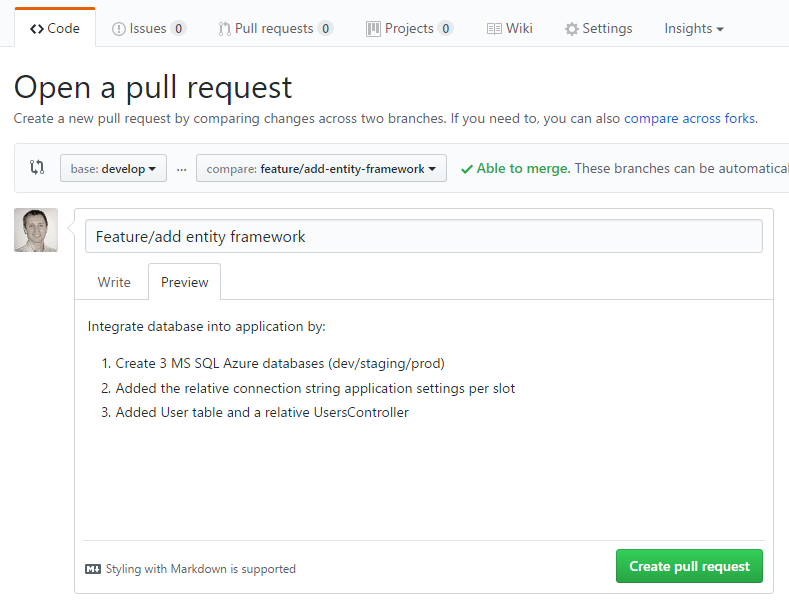
Task: Click the Pull requests branch icon
Action: (x=225, y=29)
